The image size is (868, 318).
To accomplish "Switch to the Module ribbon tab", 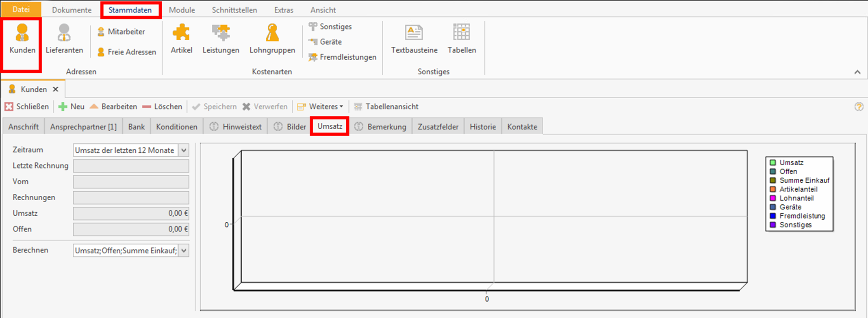I will point(182,10).
